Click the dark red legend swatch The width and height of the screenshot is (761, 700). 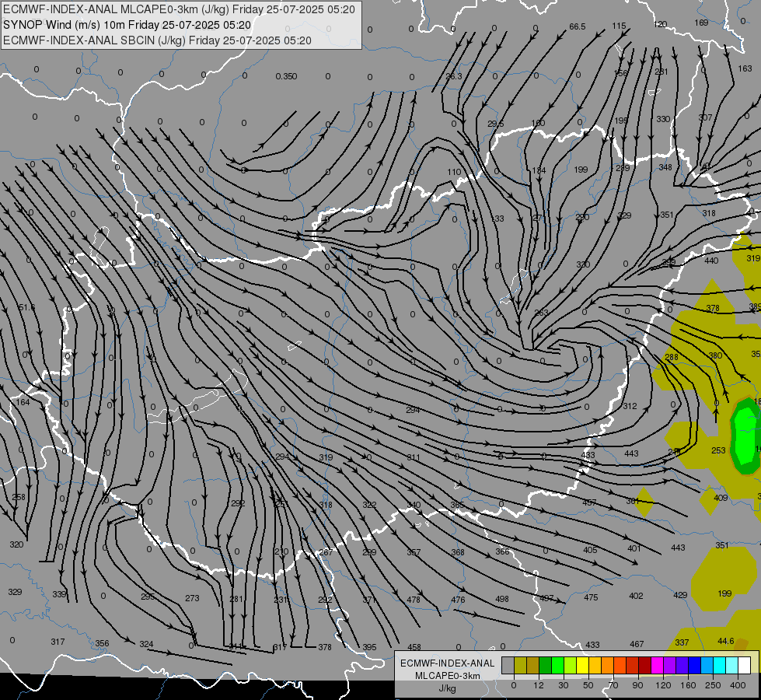pyautogui.click(x=645, y=665)
